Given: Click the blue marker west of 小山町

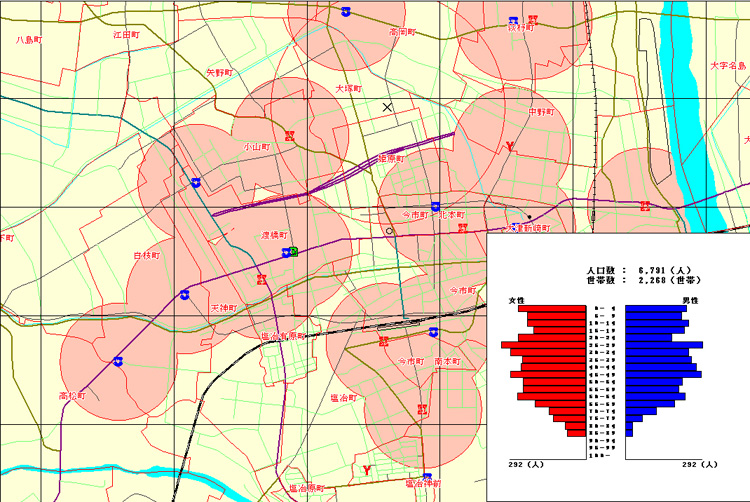Looking at the screenshot, I should tap(195, 183).
